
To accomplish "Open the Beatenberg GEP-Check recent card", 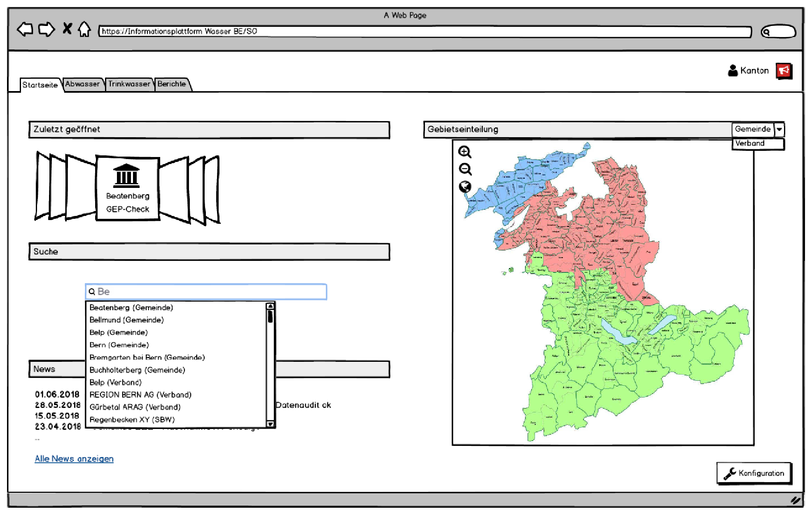I will pos(128,189).
